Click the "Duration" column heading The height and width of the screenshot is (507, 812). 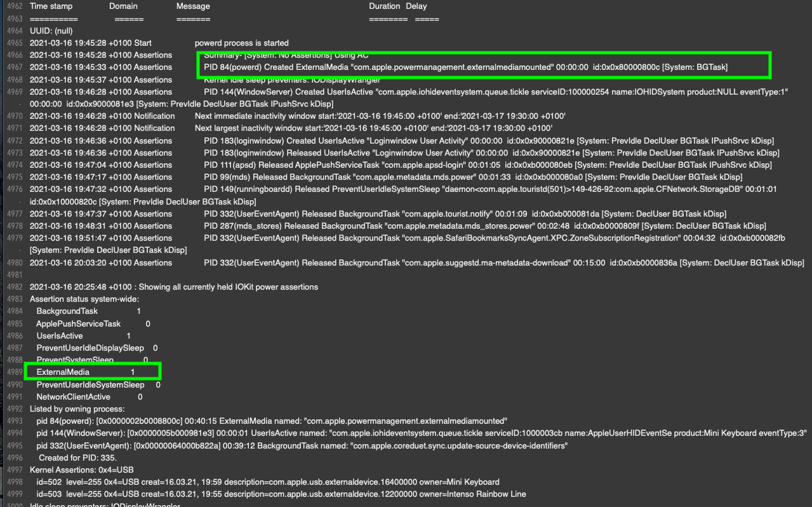click(x=385, y=6)
